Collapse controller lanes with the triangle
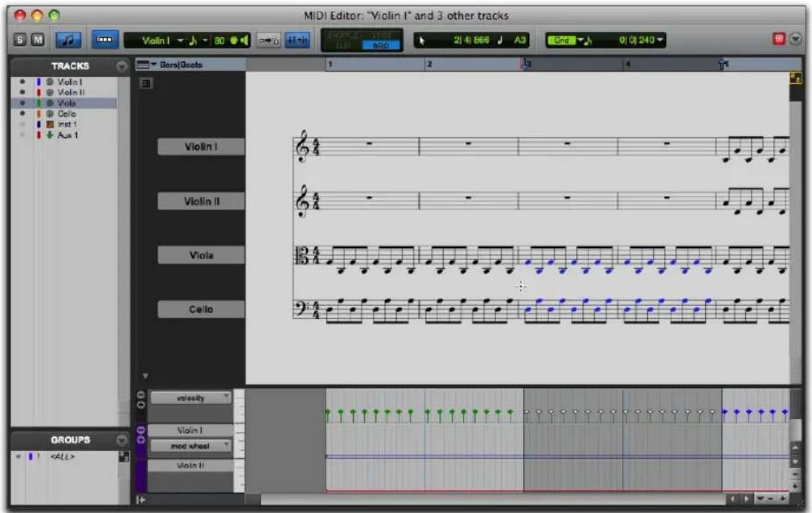The height and width of the screenshot is (513, 812). 144,376
